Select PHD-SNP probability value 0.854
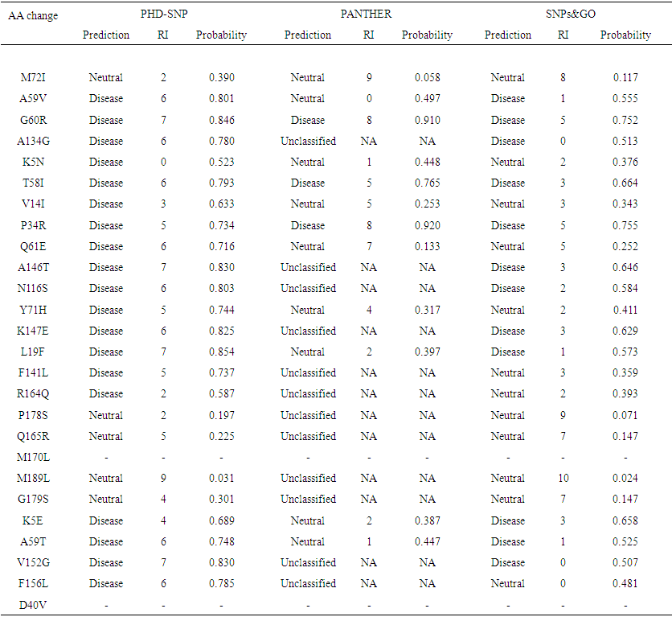672x617 pixels. click(221, 352)
